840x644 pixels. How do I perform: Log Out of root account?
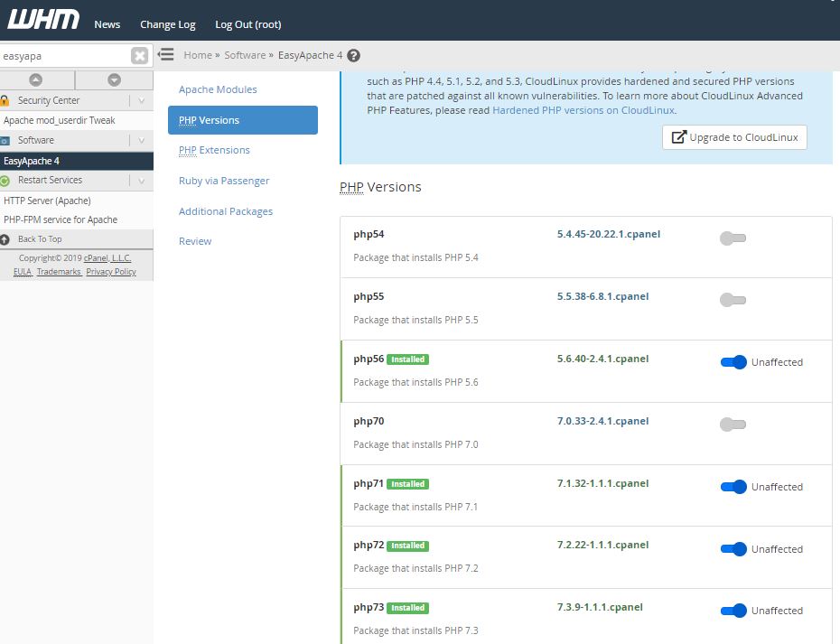(248, 24)
